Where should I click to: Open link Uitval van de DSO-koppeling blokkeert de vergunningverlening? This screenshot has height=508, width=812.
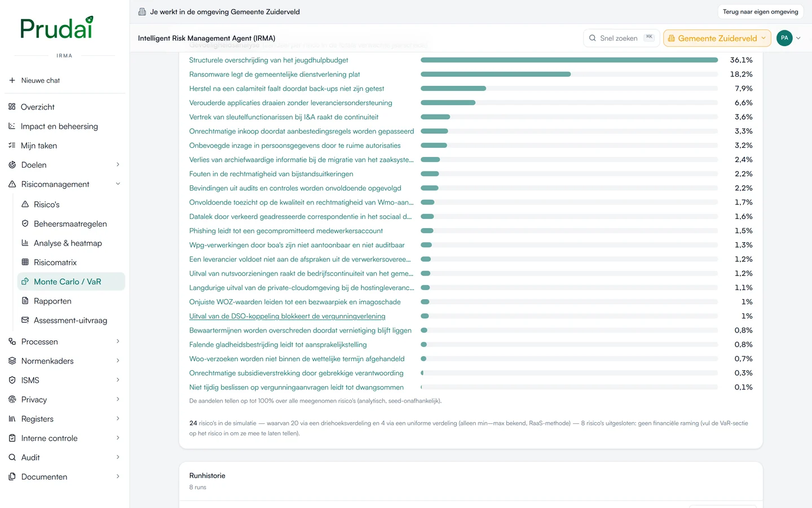287,316
